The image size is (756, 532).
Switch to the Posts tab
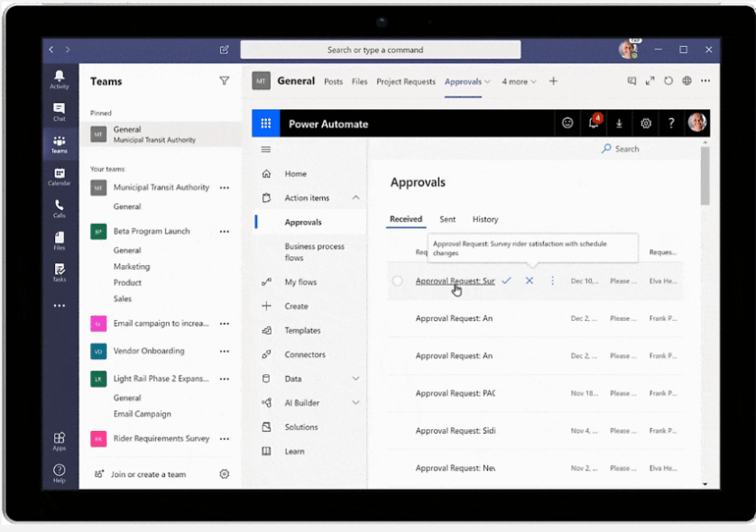(x=333, y=81)
